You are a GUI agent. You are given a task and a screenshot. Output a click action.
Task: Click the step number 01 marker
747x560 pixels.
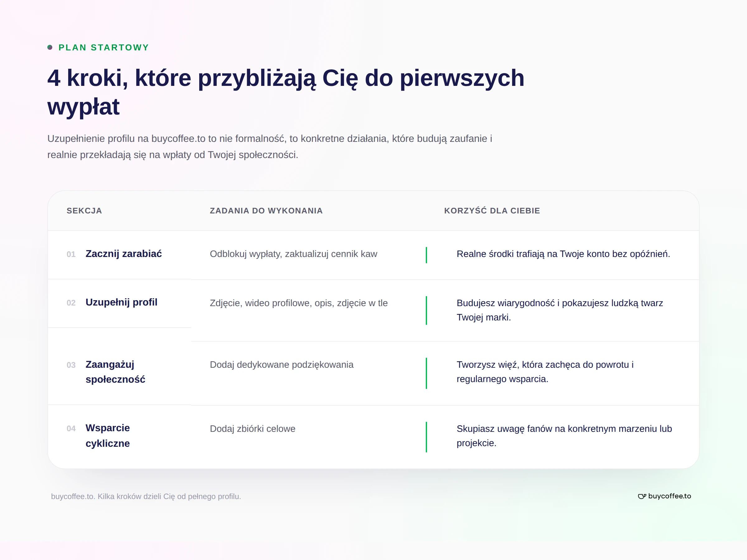coord(71,254)
